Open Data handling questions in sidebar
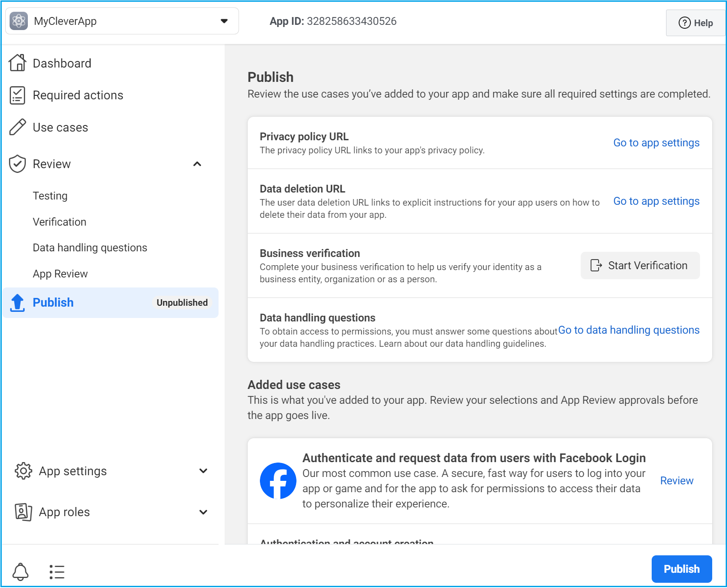 coord(90,248)
